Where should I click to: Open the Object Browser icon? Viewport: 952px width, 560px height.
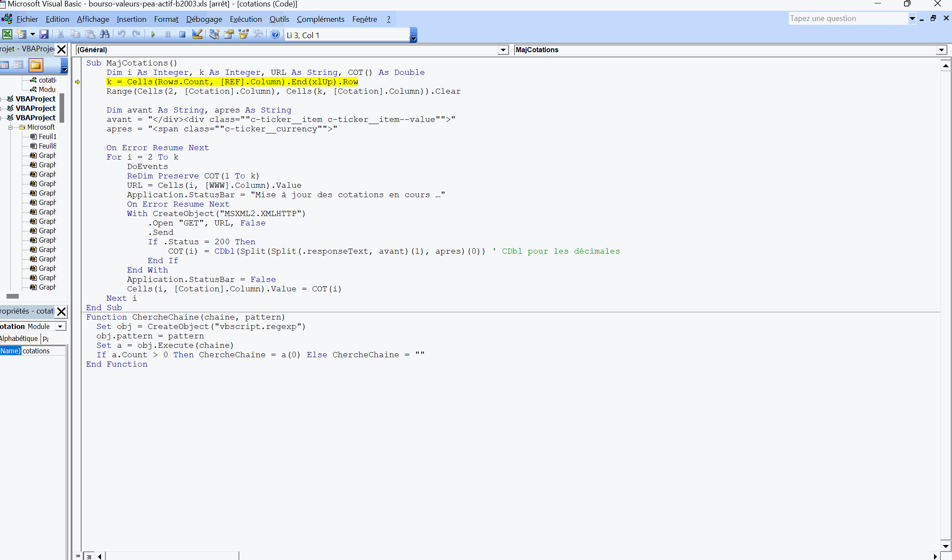click(244, 35)
